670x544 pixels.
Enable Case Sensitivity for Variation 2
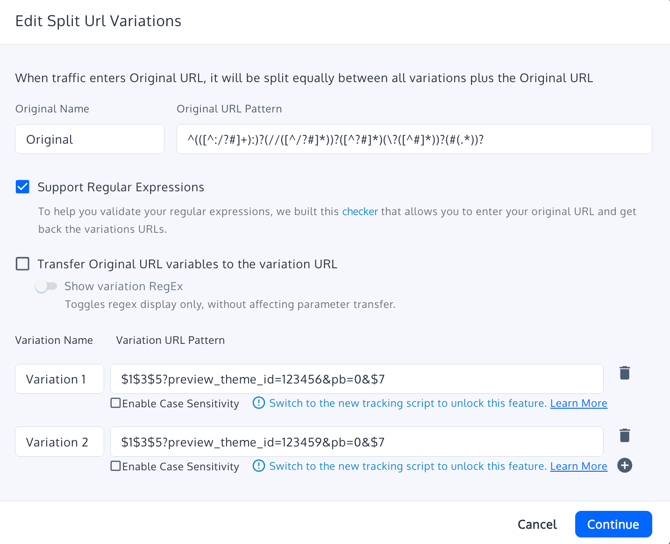(116, 466)
